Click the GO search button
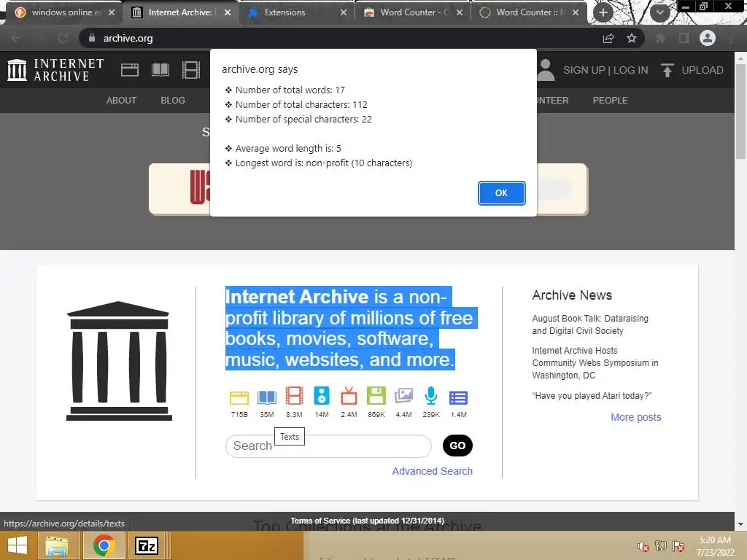747x560 pixels. [457, 446]
